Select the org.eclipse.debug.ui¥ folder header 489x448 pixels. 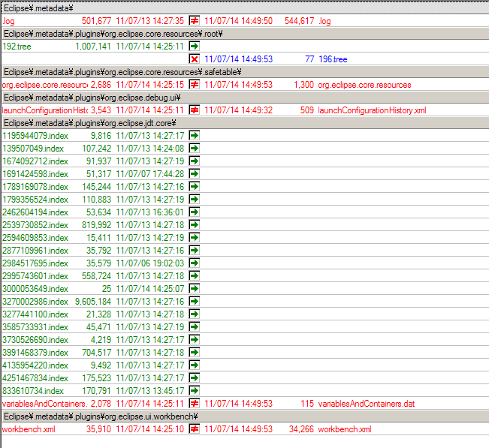pyautogui.click(x=245, y=98)
